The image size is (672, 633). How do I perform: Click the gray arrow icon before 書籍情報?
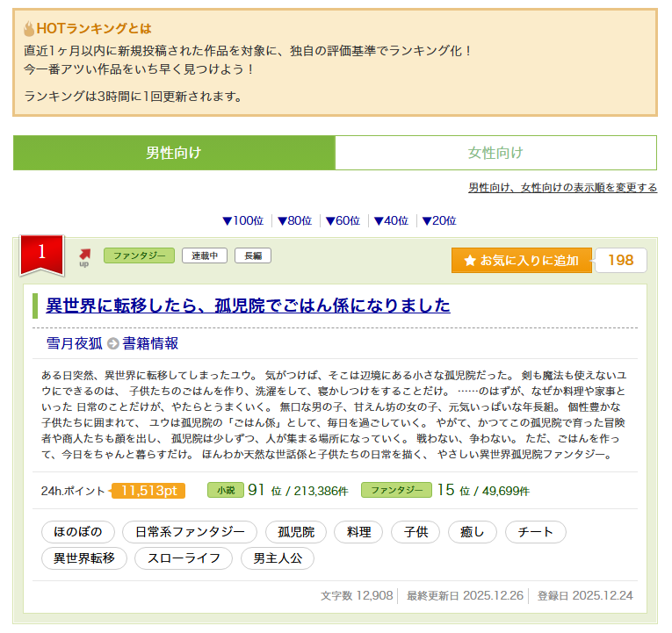(112, 343)
